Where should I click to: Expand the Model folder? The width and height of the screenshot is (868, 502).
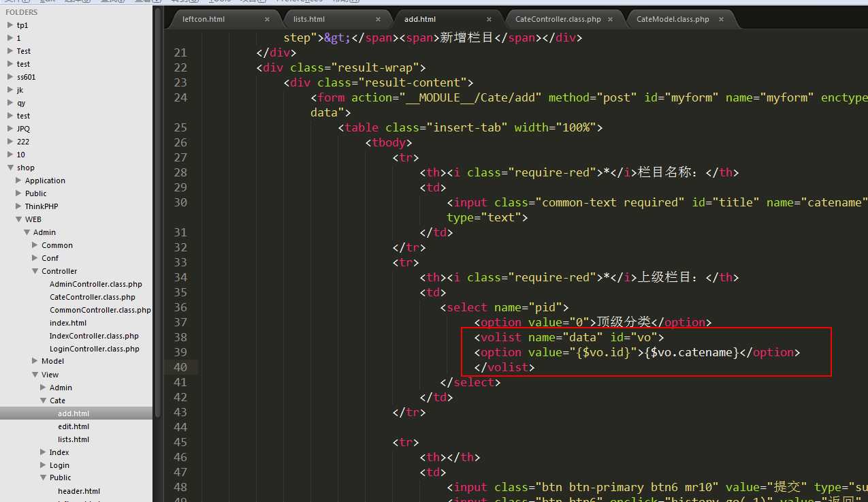[x=35, y=361]
